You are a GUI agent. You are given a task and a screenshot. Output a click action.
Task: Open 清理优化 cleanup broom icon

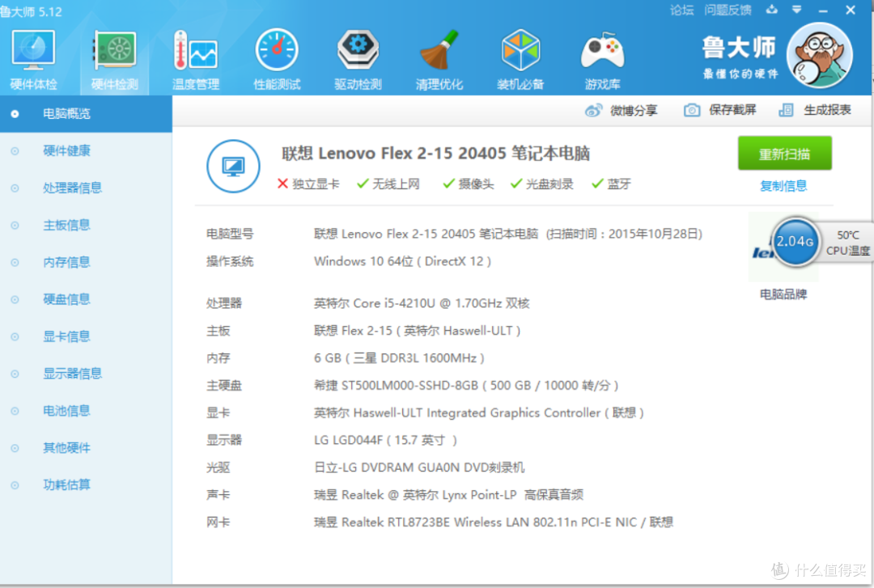click(439, 60)
